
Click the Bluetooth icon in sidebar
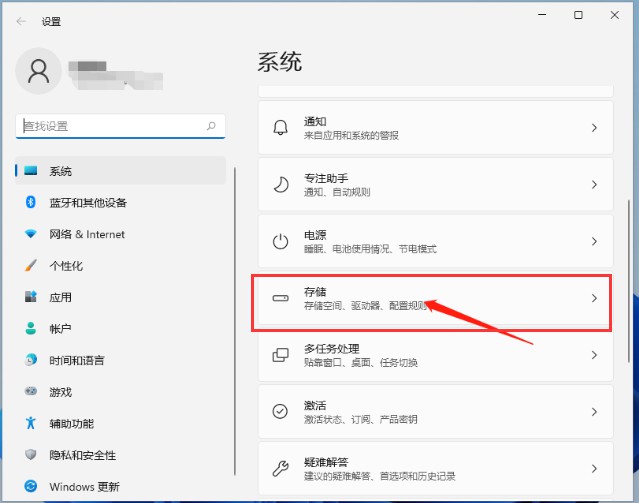[30, 203]
